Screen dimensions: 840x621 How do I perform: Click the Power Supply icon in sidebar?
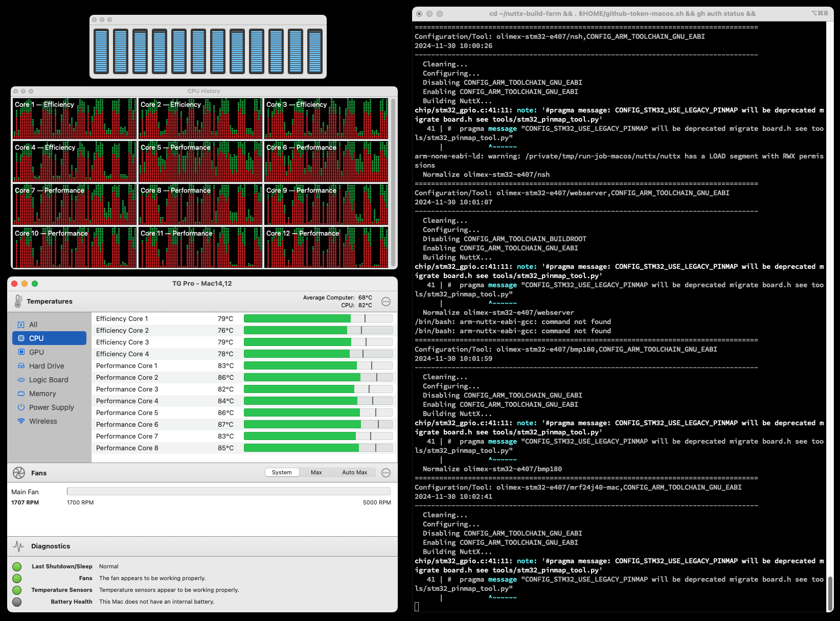21,407
